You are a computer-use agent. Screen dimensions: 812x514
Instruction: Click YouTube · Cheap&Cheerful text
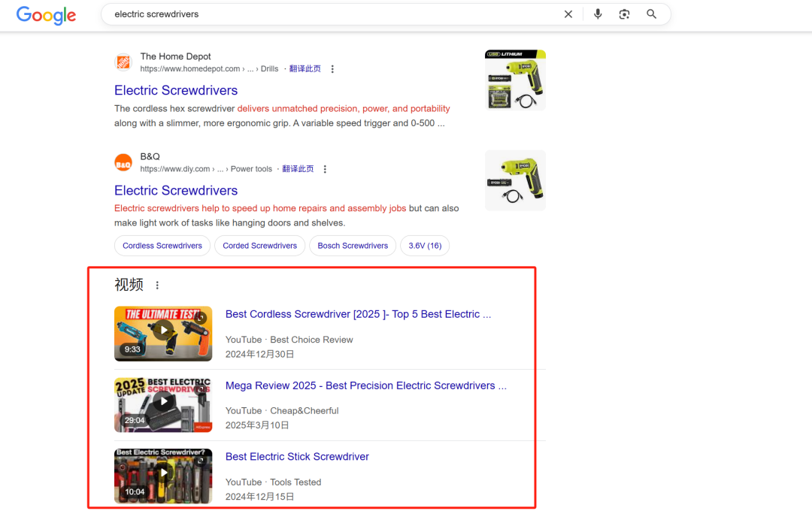(282, 411)
